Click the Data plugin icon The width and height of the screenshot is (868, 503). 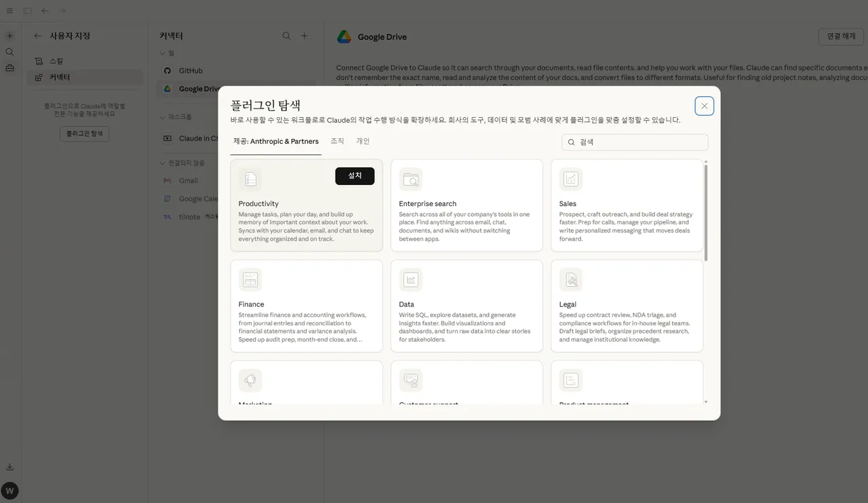click(x=410, y=279)
